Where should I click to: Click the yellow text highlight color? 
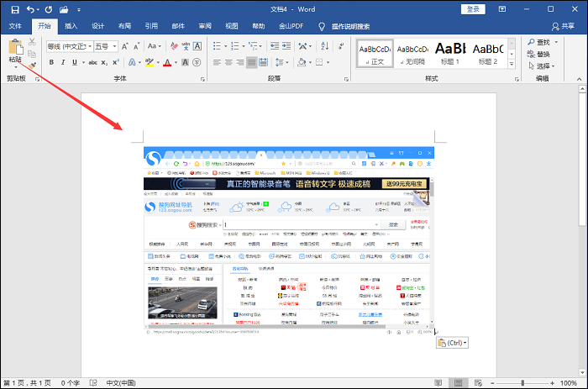(150, 62)
